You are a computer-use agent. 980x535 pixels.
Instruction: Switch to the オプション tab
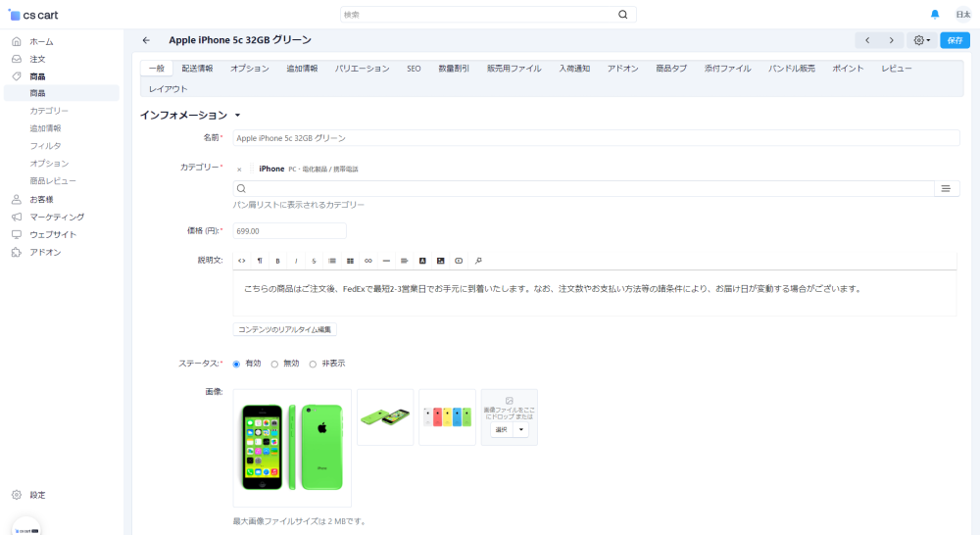250,69
